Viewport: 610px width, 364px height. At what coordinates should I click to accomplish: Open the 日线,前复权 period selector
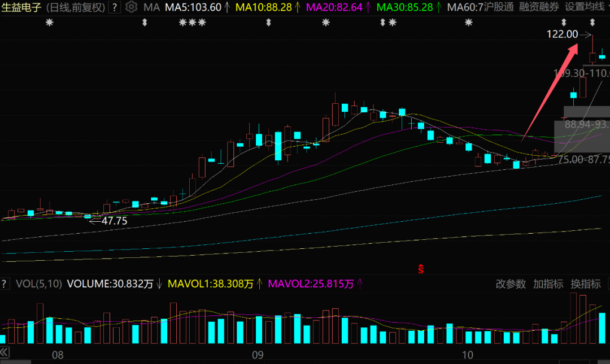(x=76, y=7)
